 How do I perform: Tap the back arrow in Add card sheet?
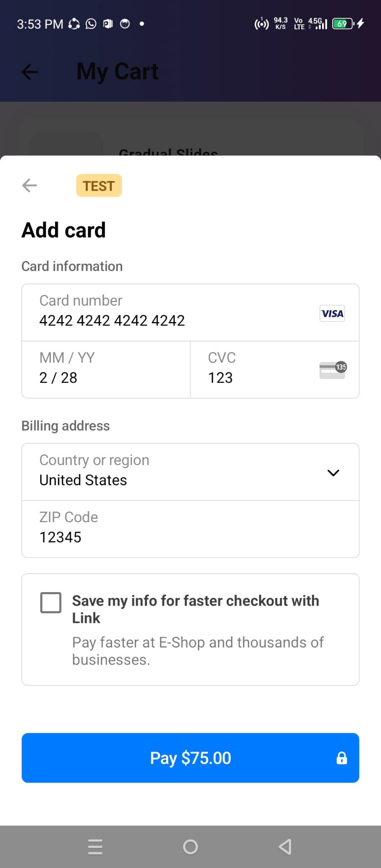pos(30,185)
